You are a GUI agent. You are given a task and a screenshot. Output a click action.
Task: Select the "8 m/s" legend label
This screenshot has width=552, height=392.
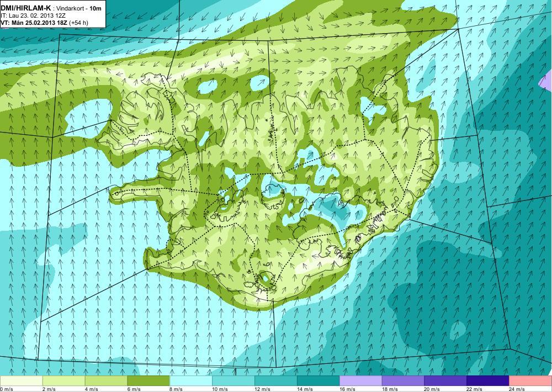[x=176, y=389]
